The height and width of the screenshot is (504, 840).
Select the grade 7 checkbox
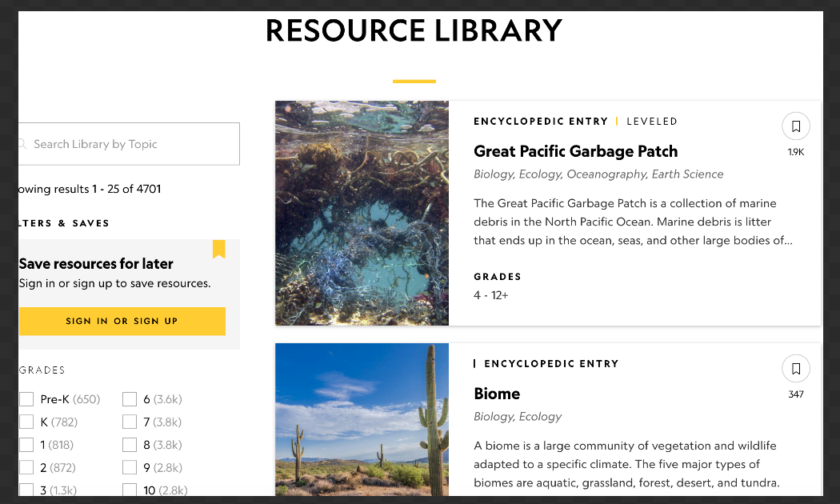[130, 422]
